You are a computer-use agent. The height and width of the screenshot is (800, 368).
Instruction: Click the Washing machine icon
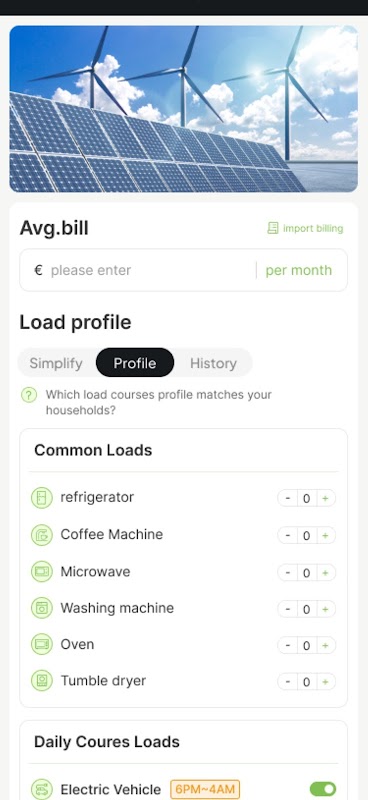pos(42,608)
